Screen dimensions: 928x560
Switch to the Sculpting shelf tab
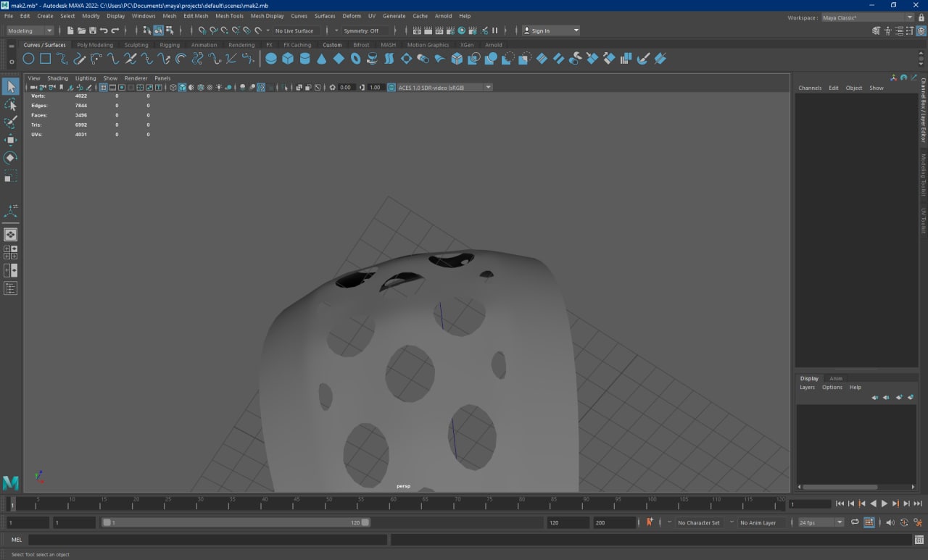click(136, 45)
